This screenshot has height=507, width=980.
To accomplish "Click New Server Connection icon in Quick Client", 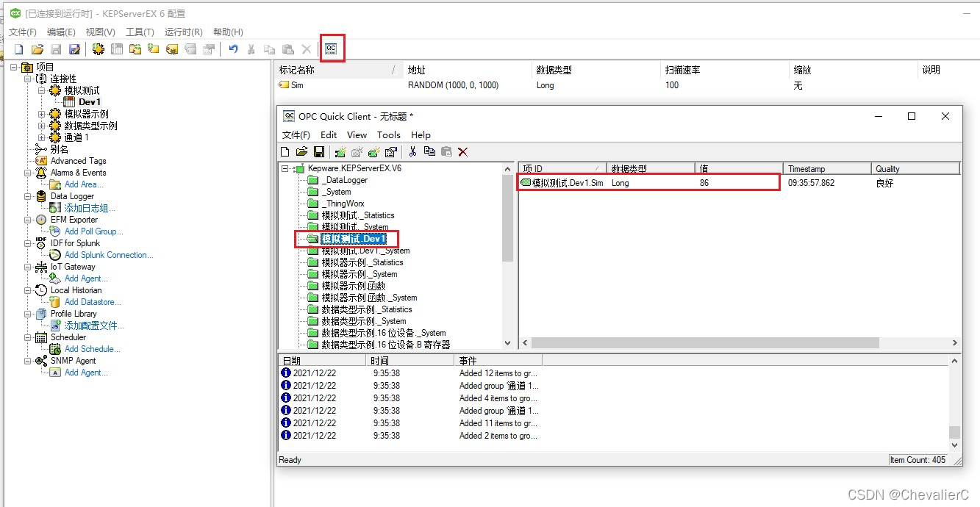I will (x=340, y=152).
